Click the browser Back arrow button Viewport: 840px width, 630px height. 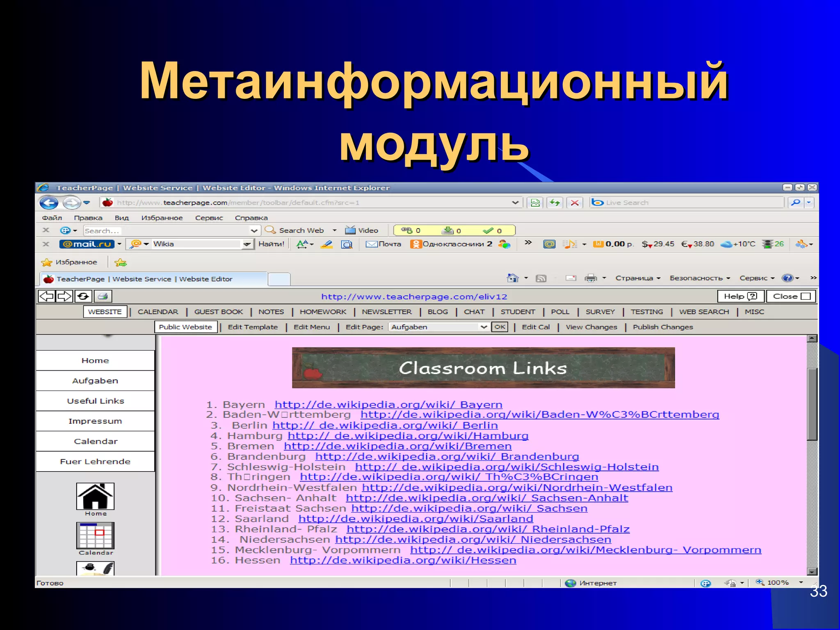(49, 203)
